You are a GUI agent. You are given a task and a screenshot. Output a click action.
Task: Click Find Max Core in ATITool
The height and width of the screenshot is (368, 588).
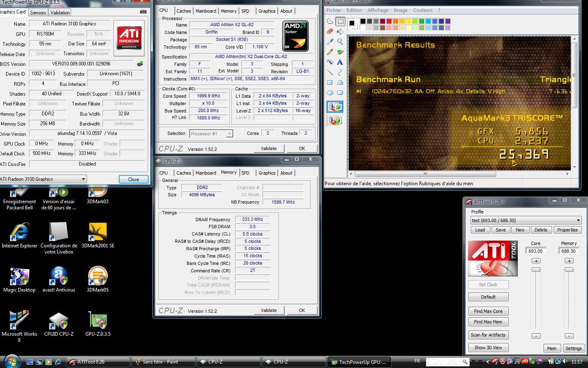pyautogui.click(x=488, y=311)
